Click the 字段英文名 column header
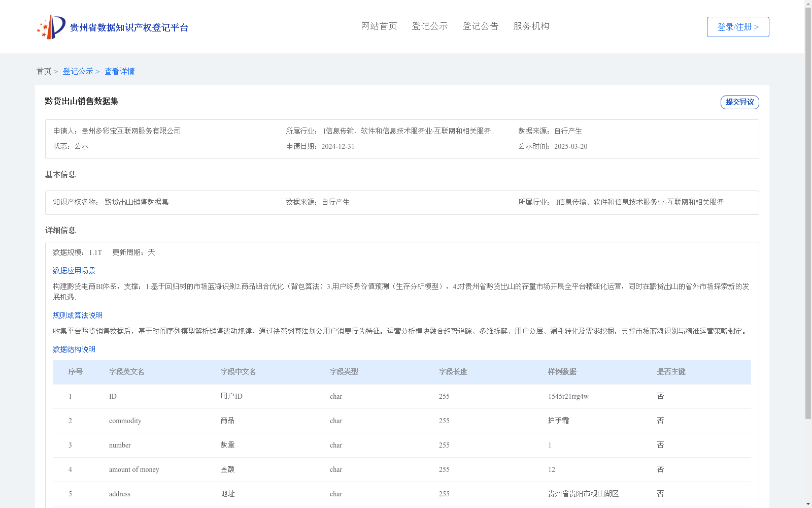The width and height of the screenshot is (812, 508). pos(127,372)
